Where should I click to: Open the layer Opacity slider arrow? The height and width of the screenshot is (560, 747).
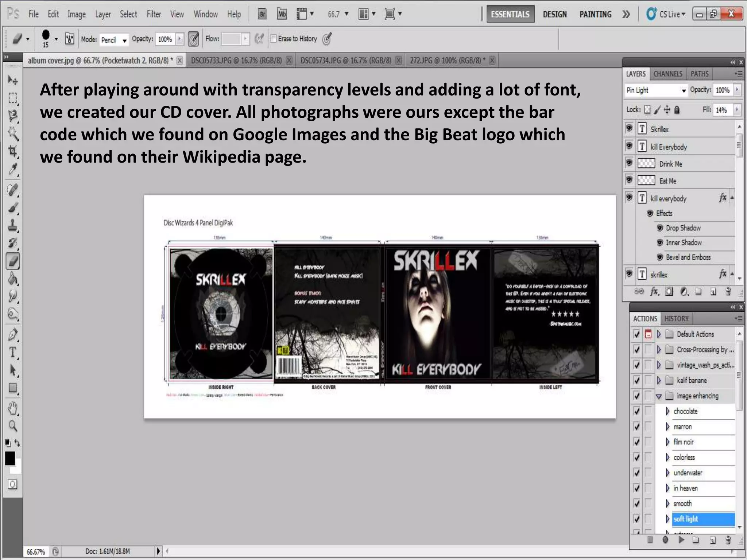[x=737, y=90]
